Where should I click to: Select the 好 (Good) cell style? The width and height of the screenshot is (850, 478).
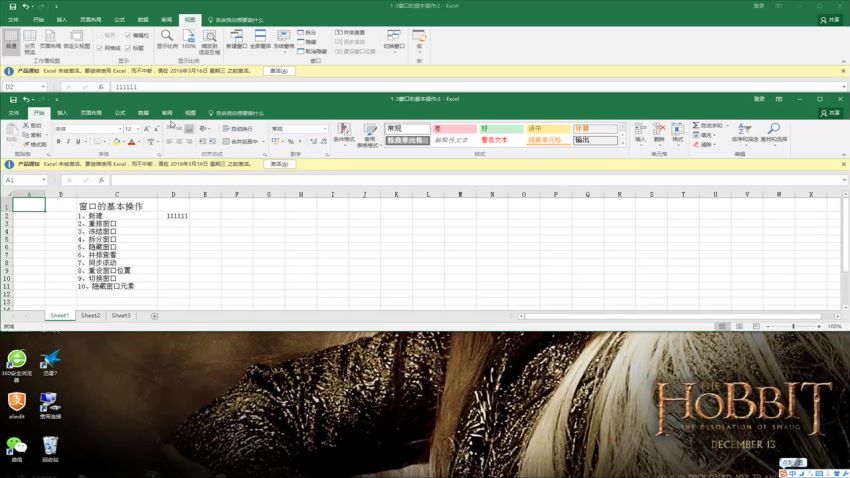pos(501,129)
